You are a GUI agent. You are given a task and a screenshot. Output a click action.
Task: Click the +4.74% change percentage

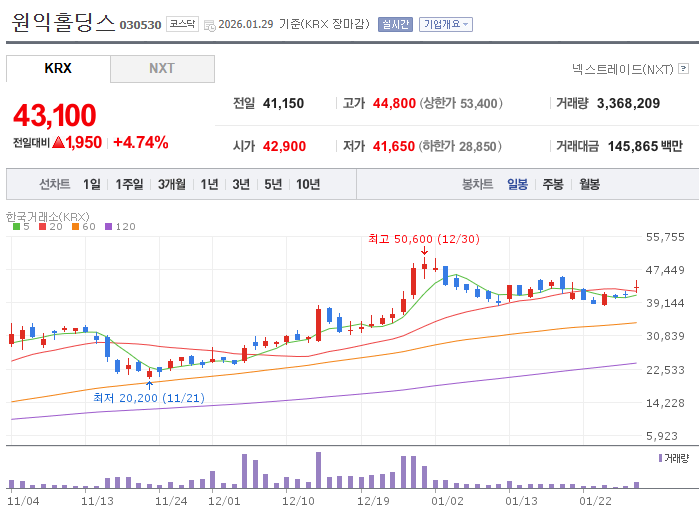tap(141, 143)
